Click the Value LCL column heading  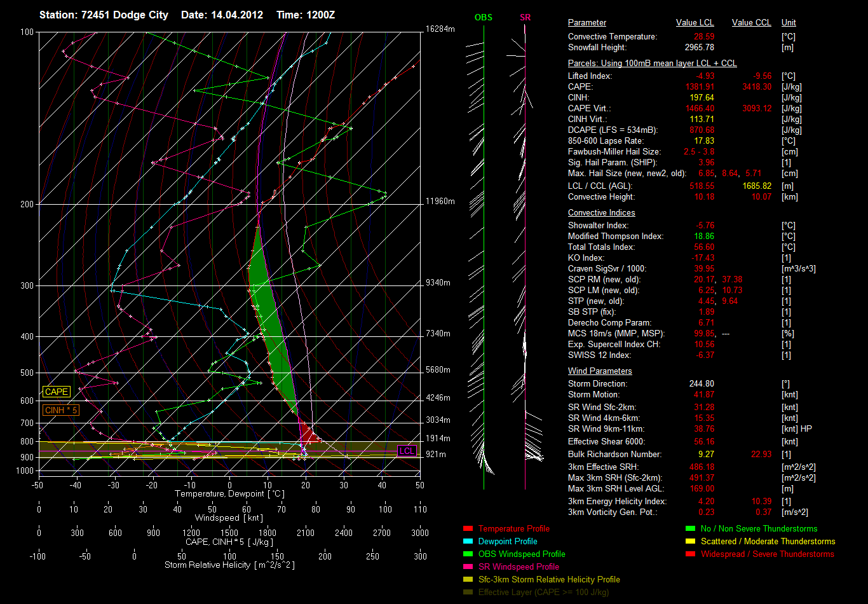point(695,23)
